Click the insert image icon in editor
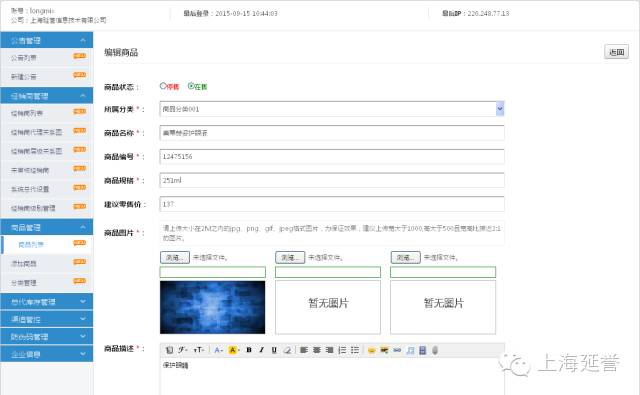 click(x=384, y=350)
